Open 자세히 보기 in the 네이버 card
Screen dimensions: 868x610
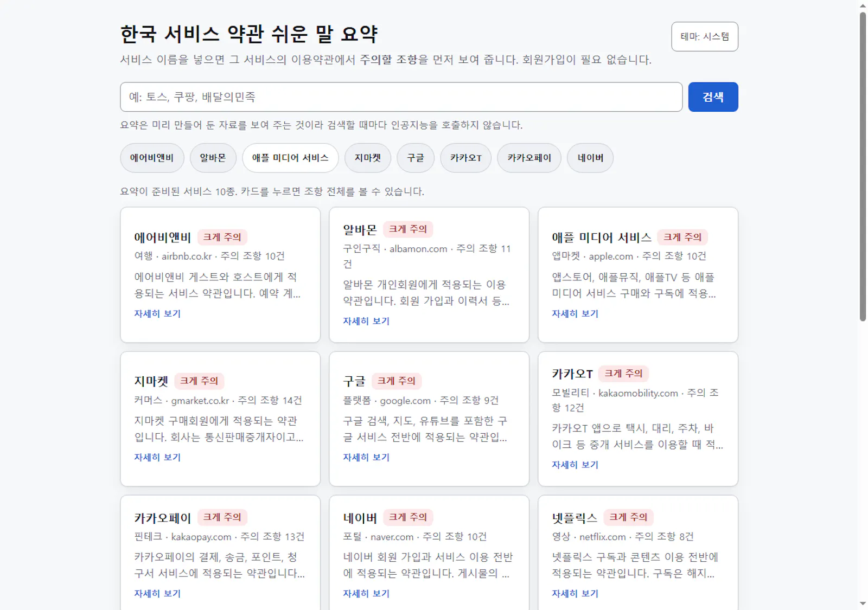pos(366,593)
